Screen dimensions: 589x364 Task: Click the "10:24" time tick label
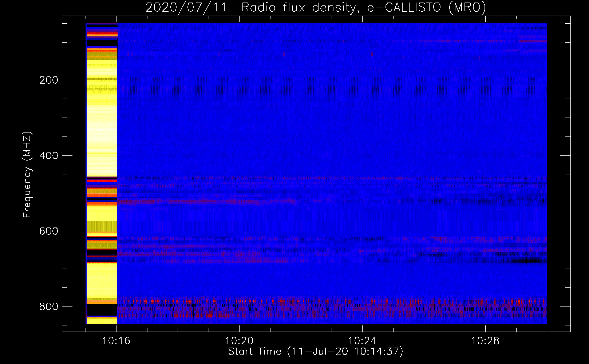[x=362, y=341]
